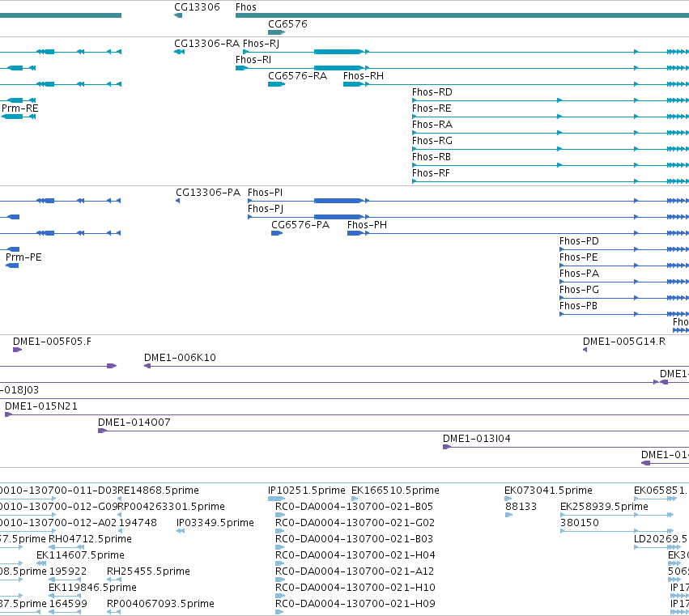
Task: Select feature 194748
Action: tap(119, 531)
